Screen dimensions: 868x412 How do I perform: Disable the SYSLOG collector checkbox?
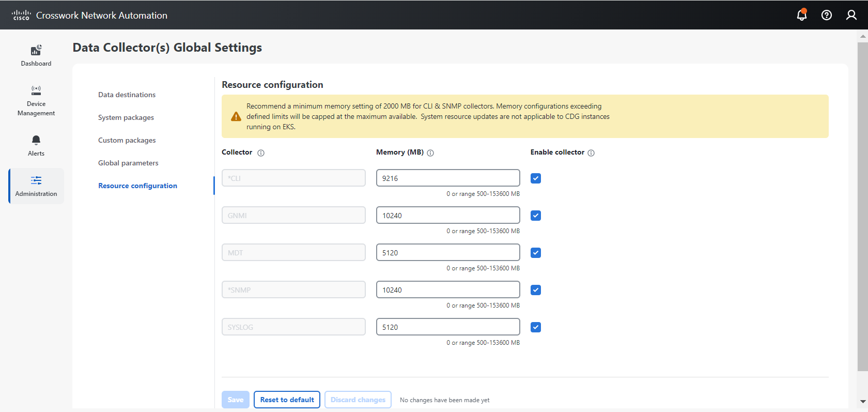point(536,327)
